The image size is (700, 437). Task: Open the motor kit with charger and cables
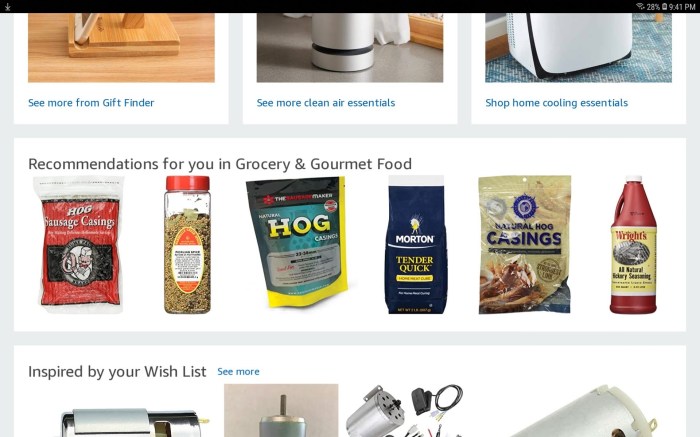click(x=404, y=411)
